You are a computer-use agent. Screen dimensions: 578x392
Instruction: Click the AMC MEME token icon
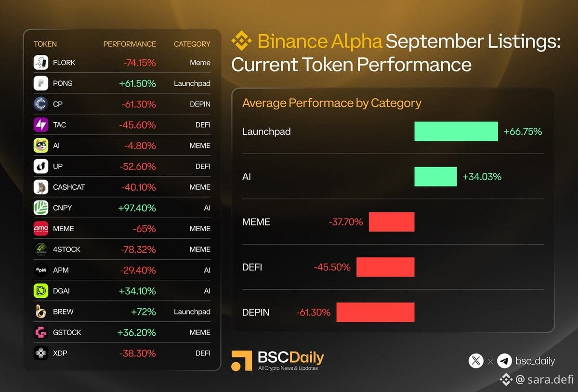coord(41,228)
